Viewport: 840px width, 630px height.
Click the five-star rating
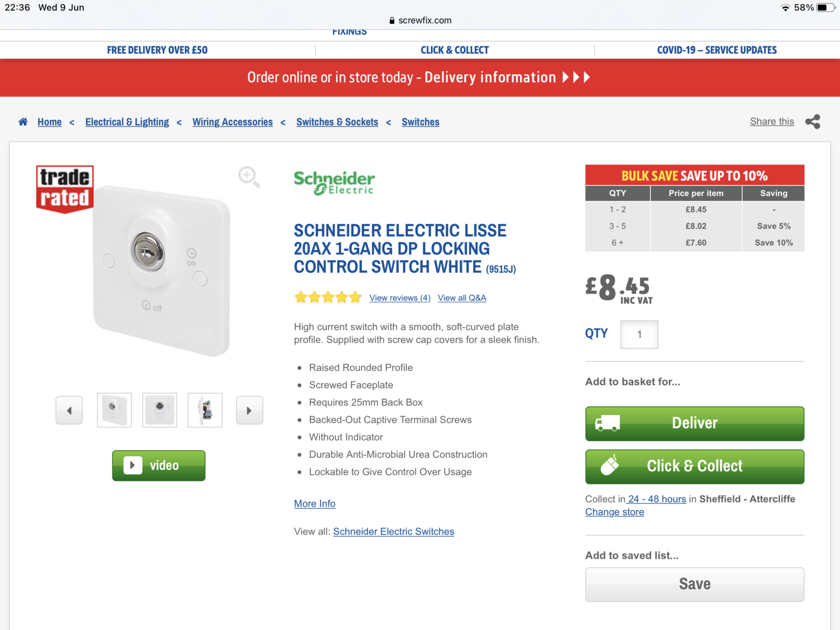[x=328, y=298]
